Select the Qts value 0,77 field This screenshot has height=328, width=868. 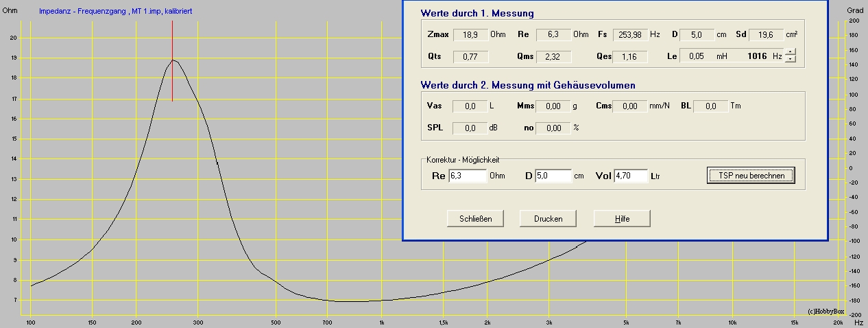pyautogui.click(x=471, y=56)
